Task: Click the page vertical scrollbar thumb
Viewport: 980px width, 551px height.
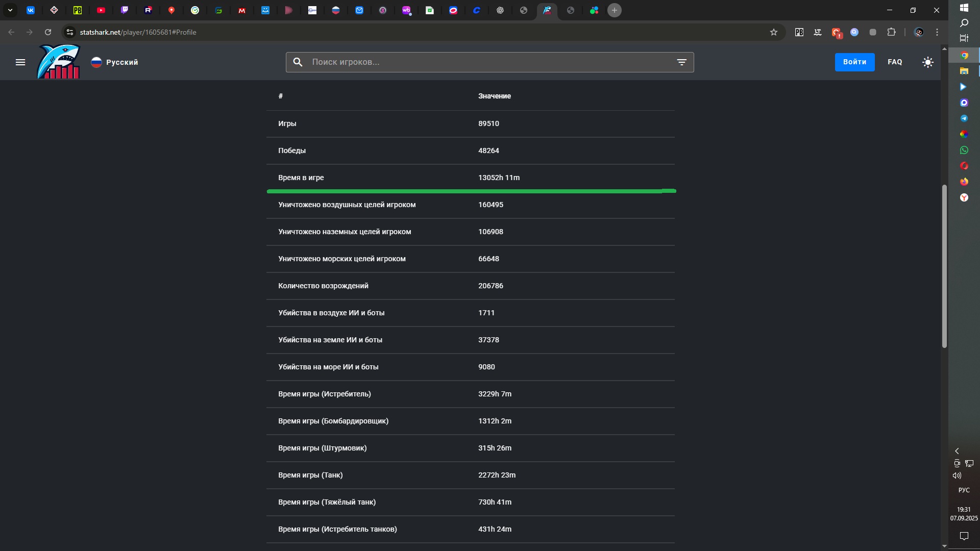Action: pos(944,265)
